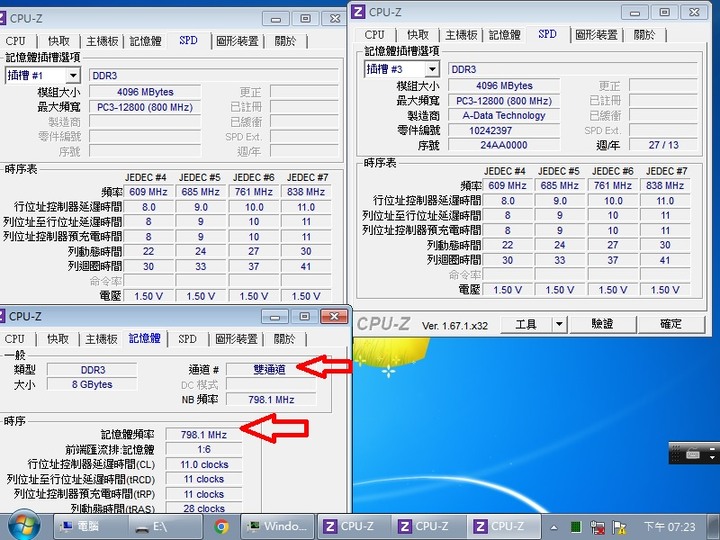Open Chrome from the taskbar
The width and height of the screenshot is (720, 540).
(221, 526)
